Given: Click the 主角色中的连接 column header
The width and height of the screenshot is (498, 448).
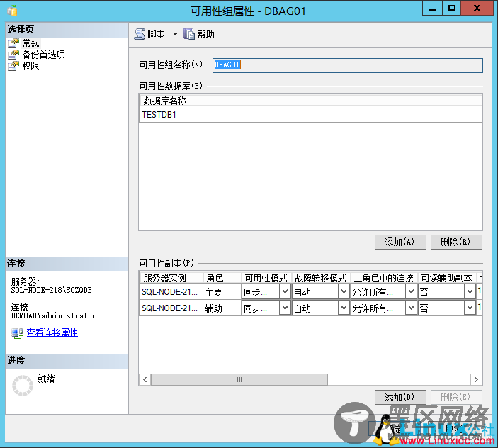Looking at the screenshot, I should click(x=384, y=278).
